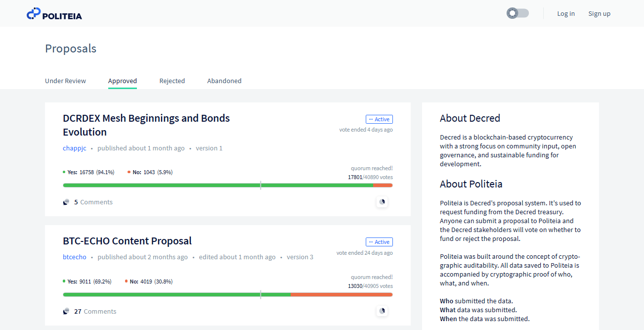
Task: Click the comments icon on BTC-ECHO proposal
Action: tap(66, 311)
